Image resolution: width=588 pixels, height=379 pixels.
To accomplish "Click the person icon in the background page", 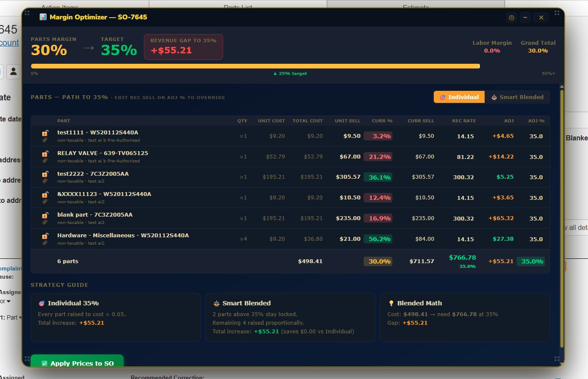I will tap(14, 71).
